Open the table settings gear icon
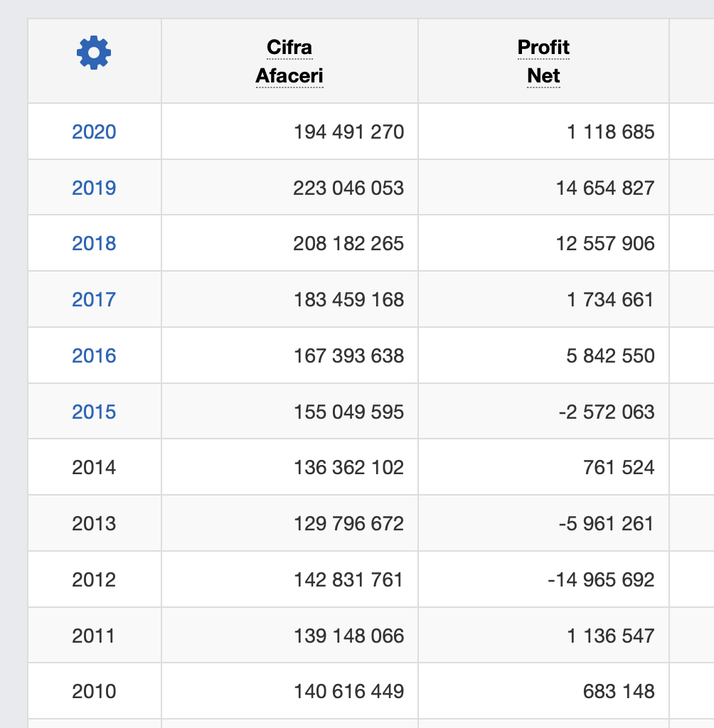 click(94, 53)
